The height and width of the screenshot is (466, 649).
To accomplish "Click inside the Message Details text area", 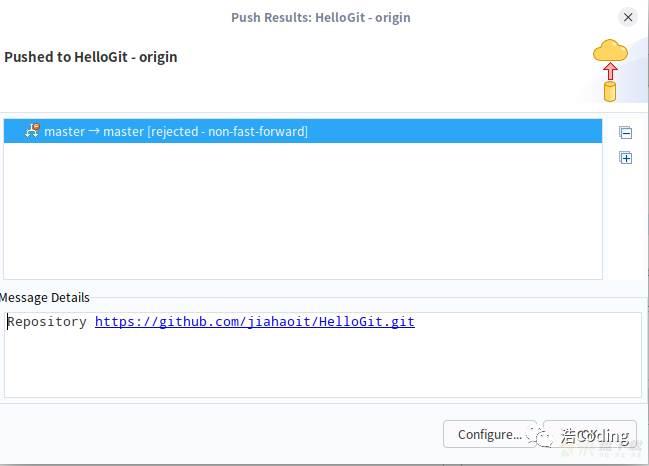I will 322,355.
